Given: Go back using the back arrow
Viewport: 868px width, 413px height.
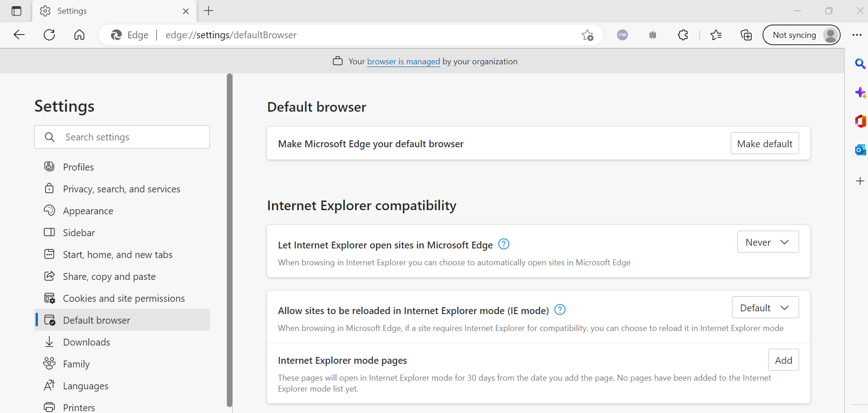Looking at the screenshot, I should (x=19, y=35).
